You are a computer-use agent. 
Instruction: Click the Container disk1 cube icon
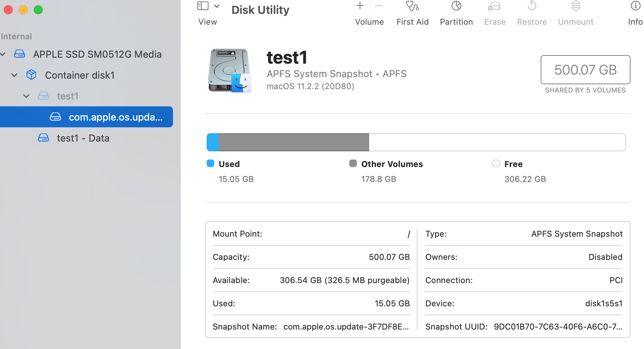(31, 75)
